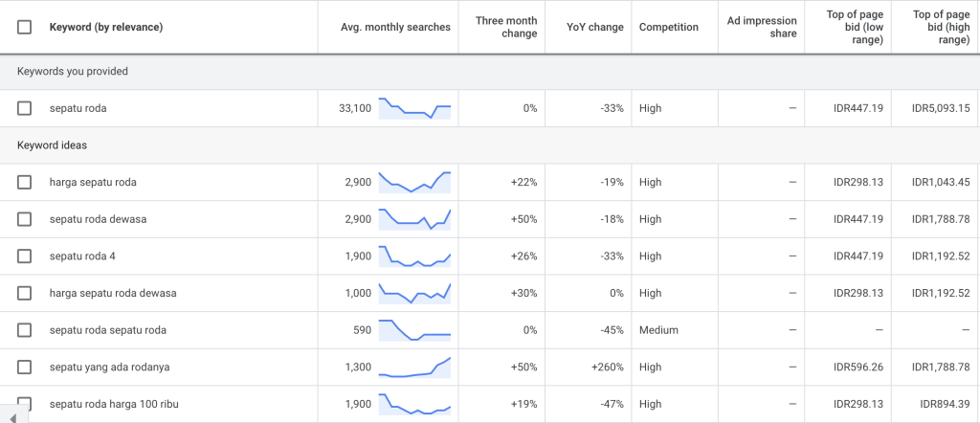Sort by Ad impression share header

click(x=762, y=27)
